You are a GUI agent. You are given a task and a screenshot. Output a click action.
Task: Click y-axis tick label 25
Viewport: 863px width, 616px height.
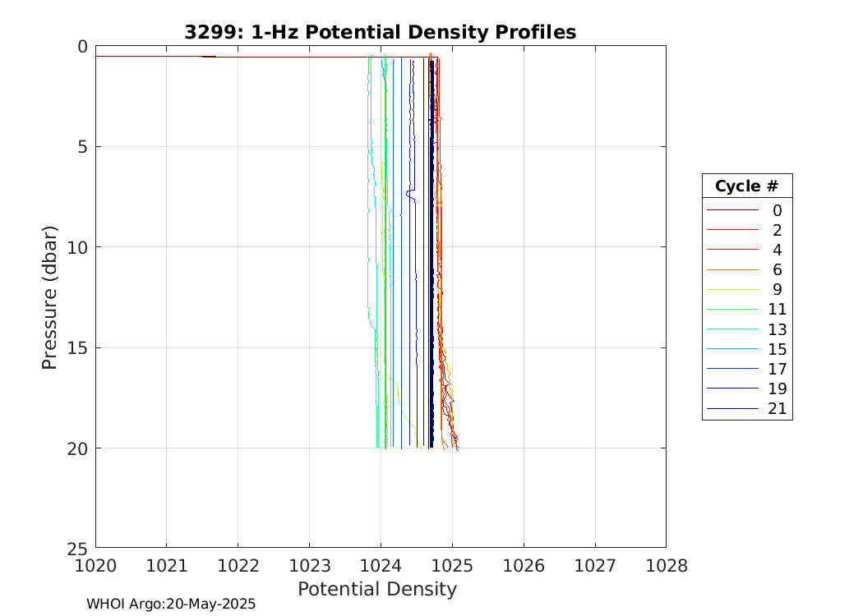[x=77, y=549]
